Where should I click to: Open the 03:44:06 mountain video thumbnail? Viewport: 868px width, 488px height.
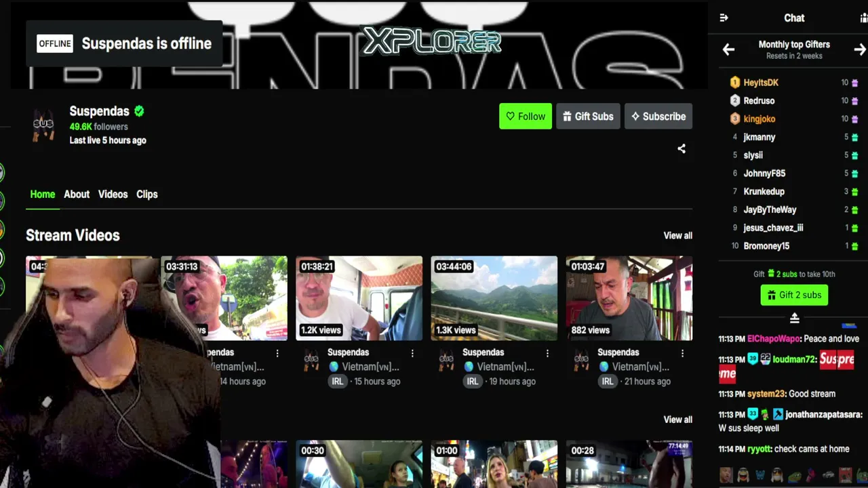494,298
